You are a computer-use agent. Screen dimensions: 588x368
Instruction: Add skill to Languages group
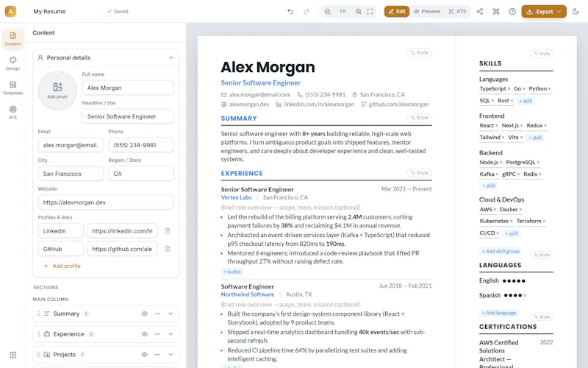(526, 101)
